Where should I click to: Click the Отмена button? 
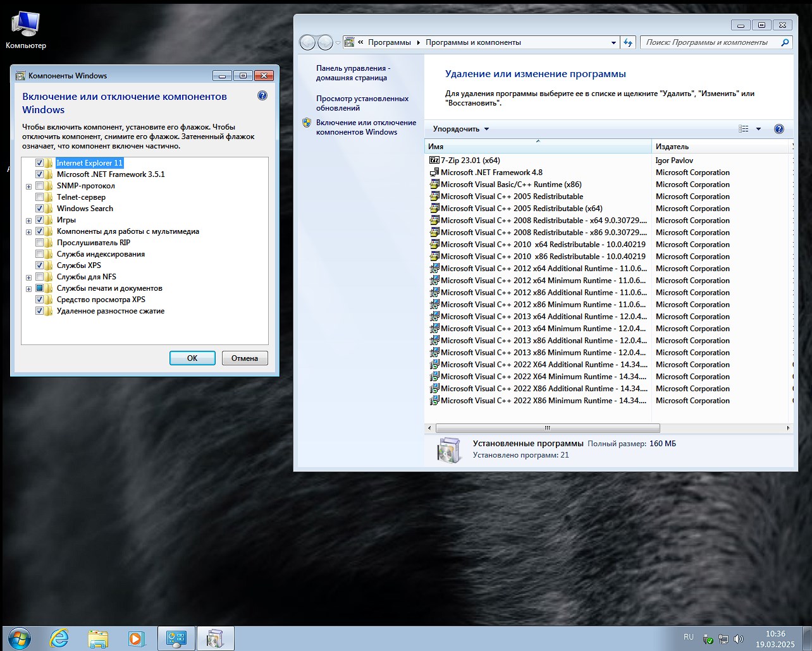pyautogui.click(x=245, y=358)
